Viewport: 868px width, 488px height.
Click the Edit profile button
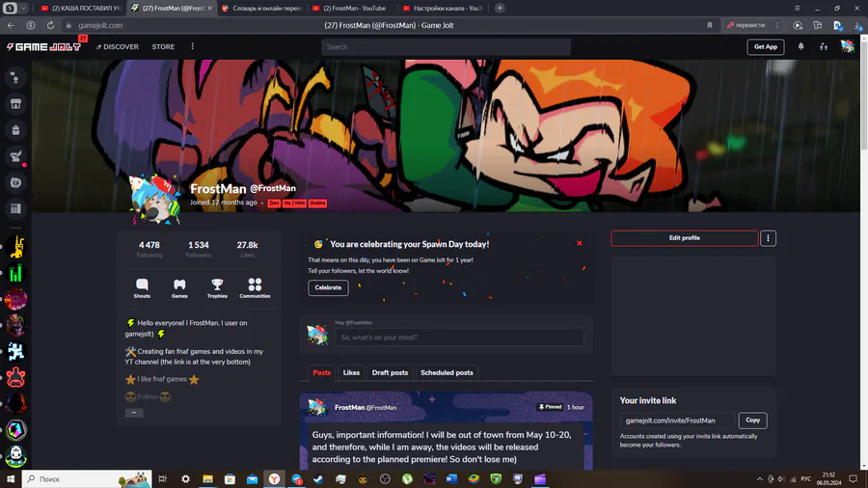(x=685, y=238)
